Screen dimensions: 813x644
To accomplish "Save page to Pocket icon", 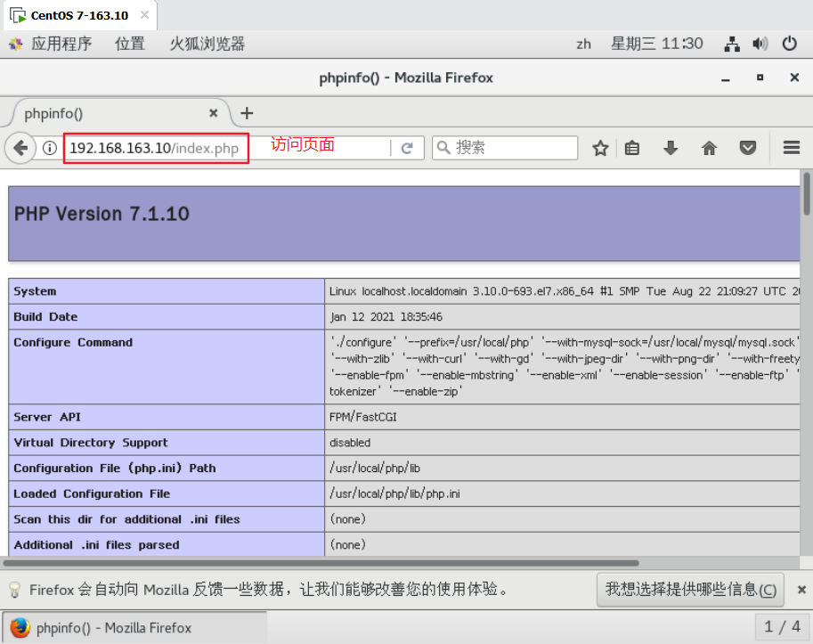I will pyautogui.click(x=748, y=148).
